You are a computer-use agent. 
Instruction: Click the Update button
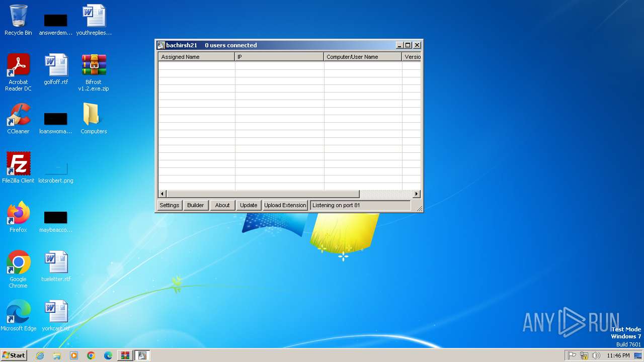[x=249, y=205]
